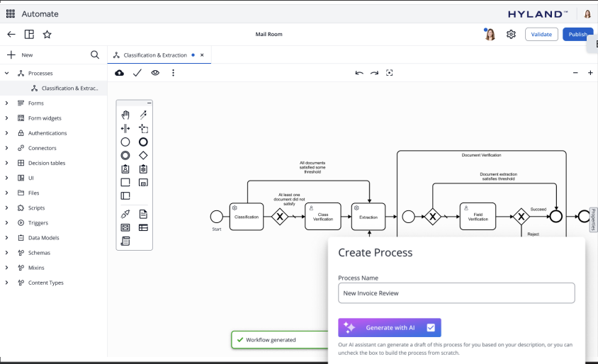This screenshot has height=364, width=598.
Task: Click the fit-to-screen icon
Action: pyautogui.click(x=389, y=73)
